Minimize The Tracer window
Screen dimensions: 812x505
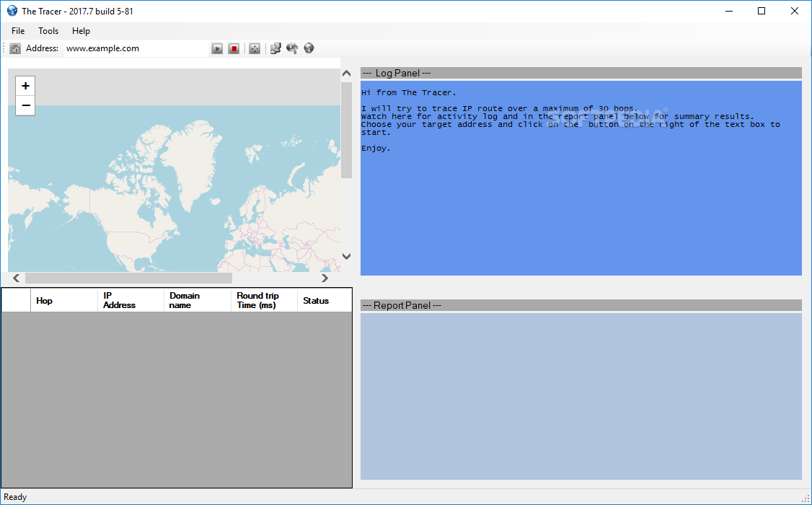[728, 11]
